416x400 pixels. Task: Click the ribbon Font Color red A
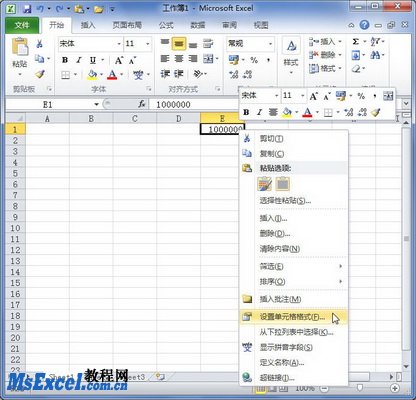point(112,74)
